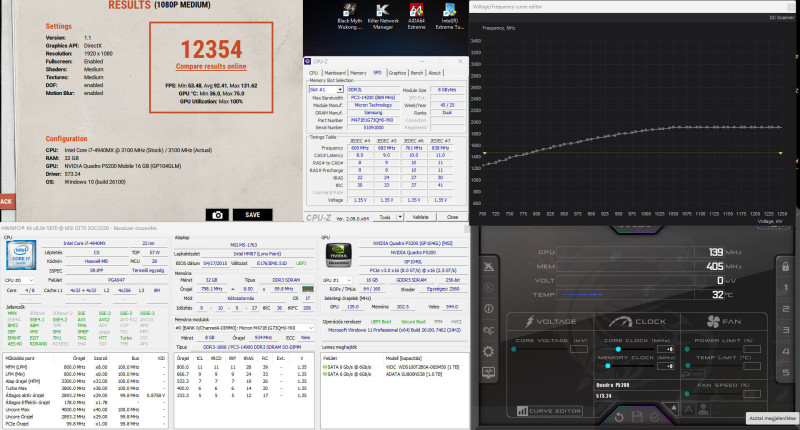Click the Core Clock slider handle
This screenshot has width=800, height=430.
tap(618, 349)
